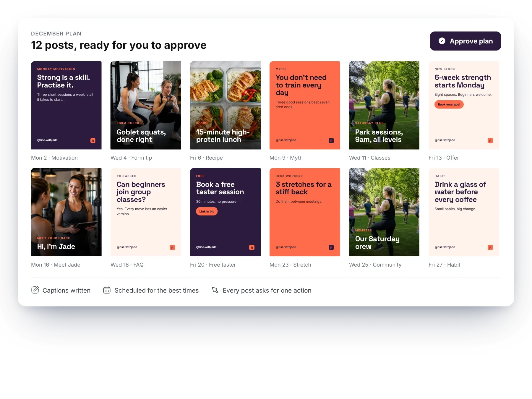
Task: Click the 'Mon 9 · Myth' label
Action: pos(286,158)
